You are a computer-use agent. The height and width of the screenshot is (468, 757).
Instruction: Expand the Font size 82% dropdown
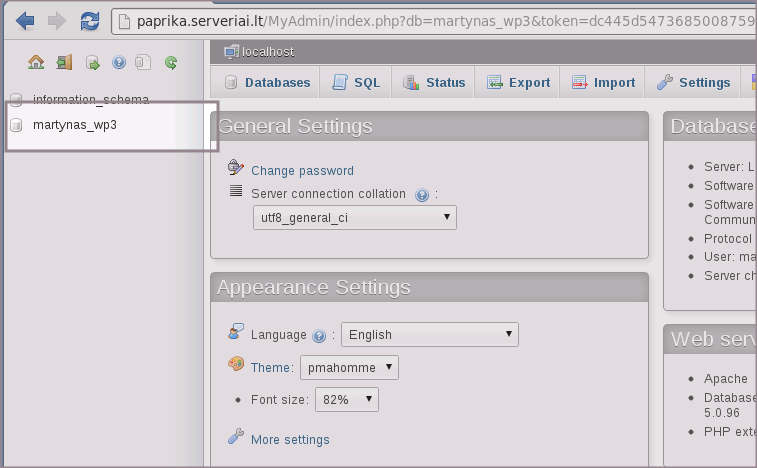[x=347, y=400]
